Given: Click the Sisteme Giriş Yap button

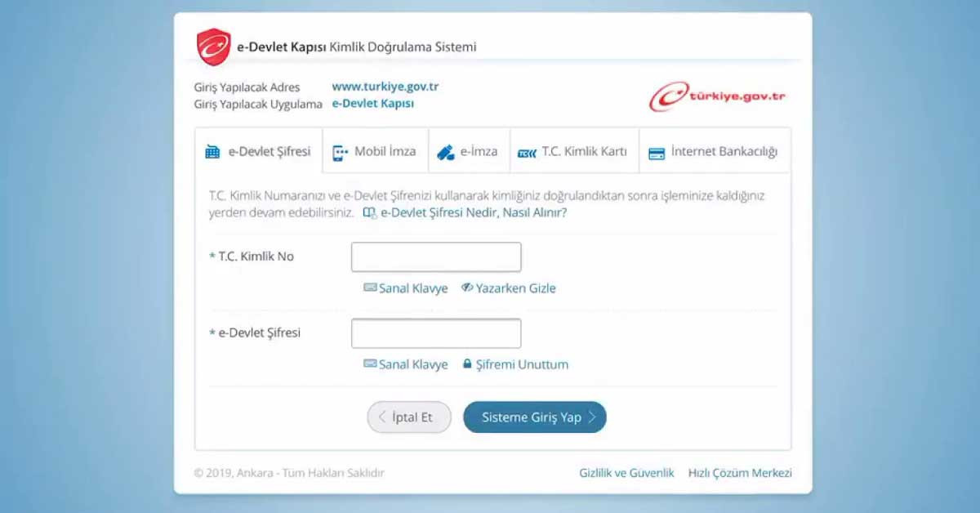Looking at the screenshot, I should click(x=535, y=417).
